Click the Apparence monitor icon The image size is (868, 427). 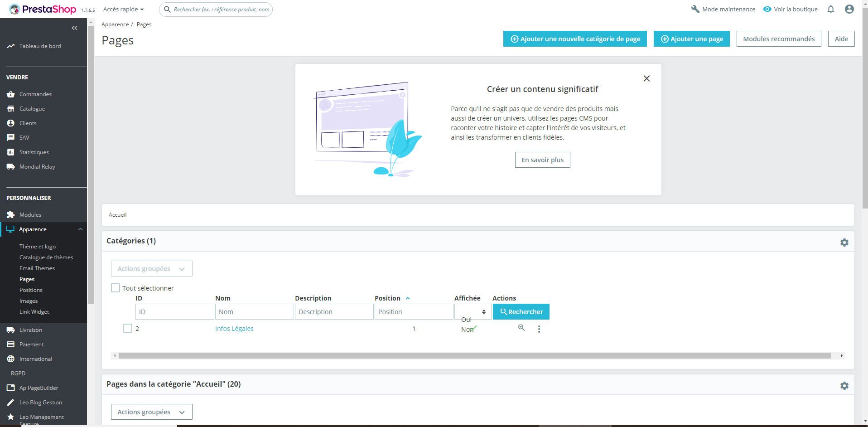(11, 229)
